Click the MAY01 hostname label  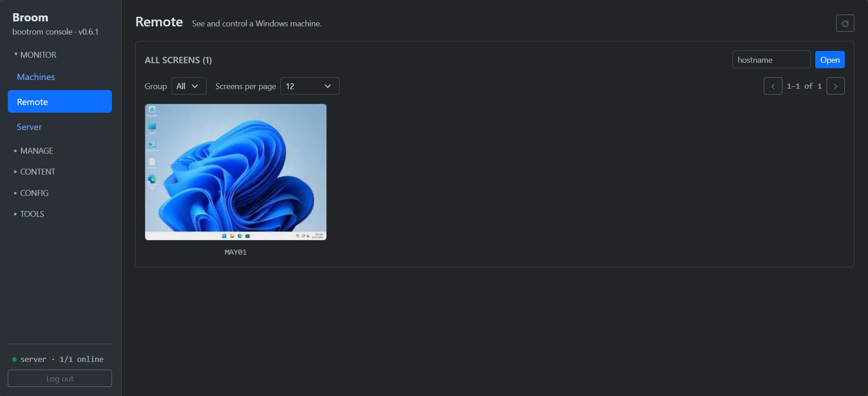click(236, 252)
